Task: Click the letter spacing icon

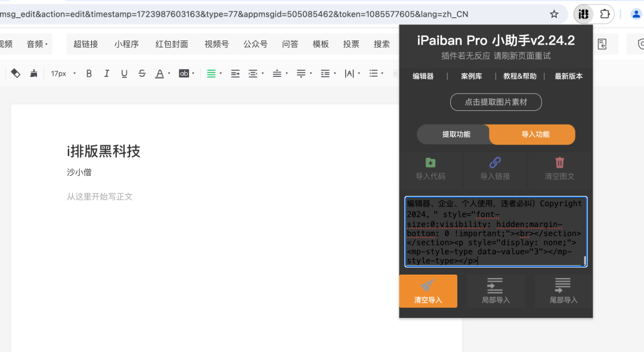Action: (x=349, y=73)
